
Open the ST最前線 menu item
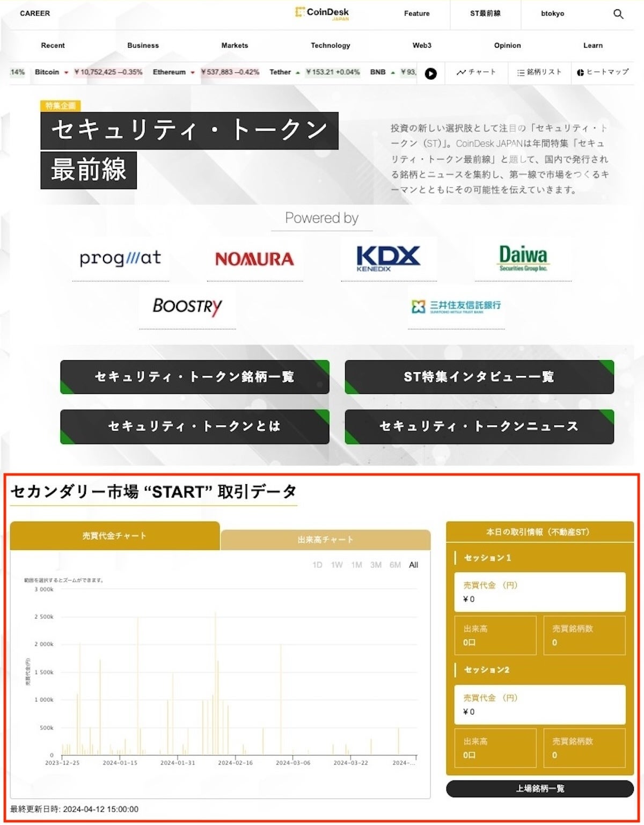485,13
